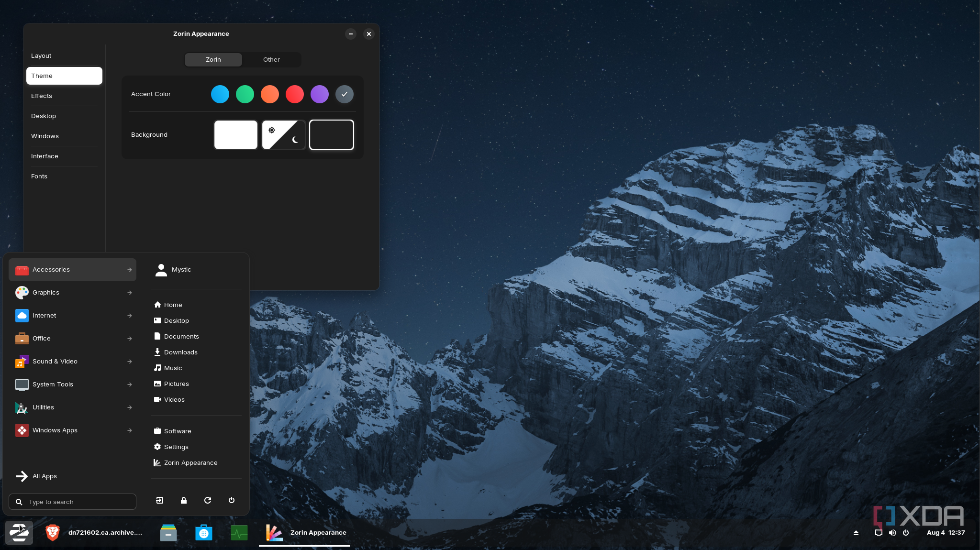Choose the green accent color

click(x=245, y=94)
